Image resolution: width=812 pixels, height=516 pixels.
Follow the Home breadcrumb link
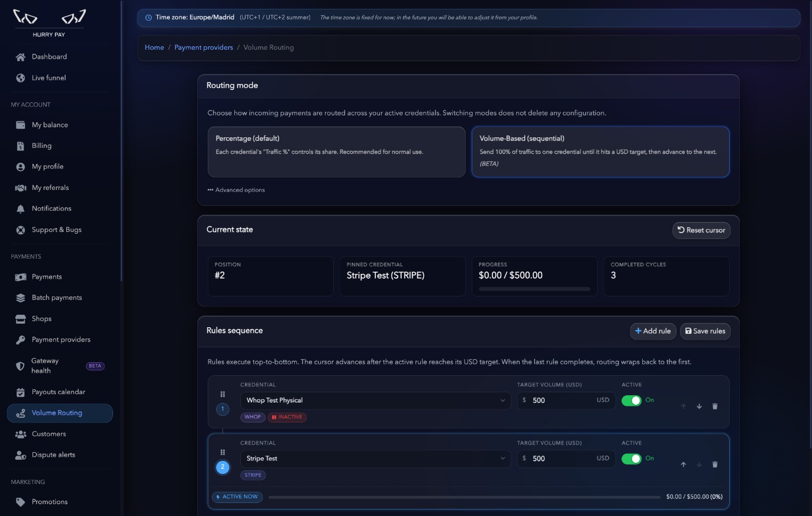coord(154,47)
